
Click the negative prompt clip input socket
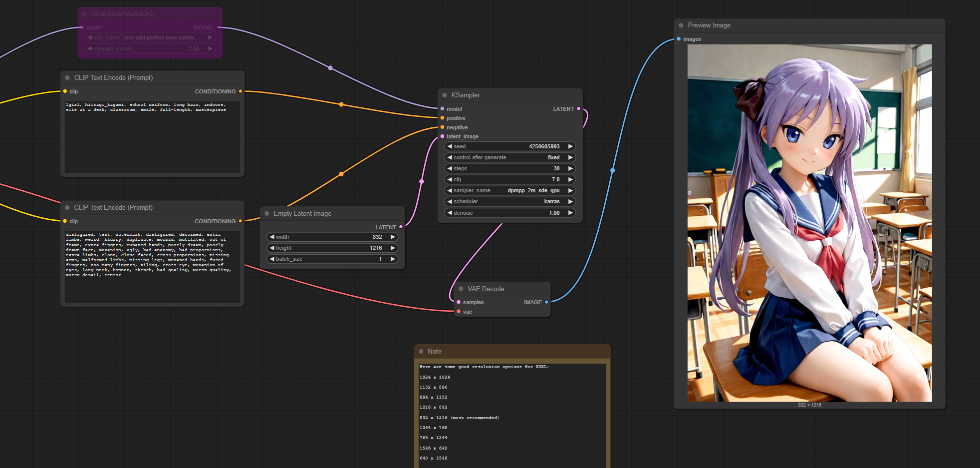(65, 221)
